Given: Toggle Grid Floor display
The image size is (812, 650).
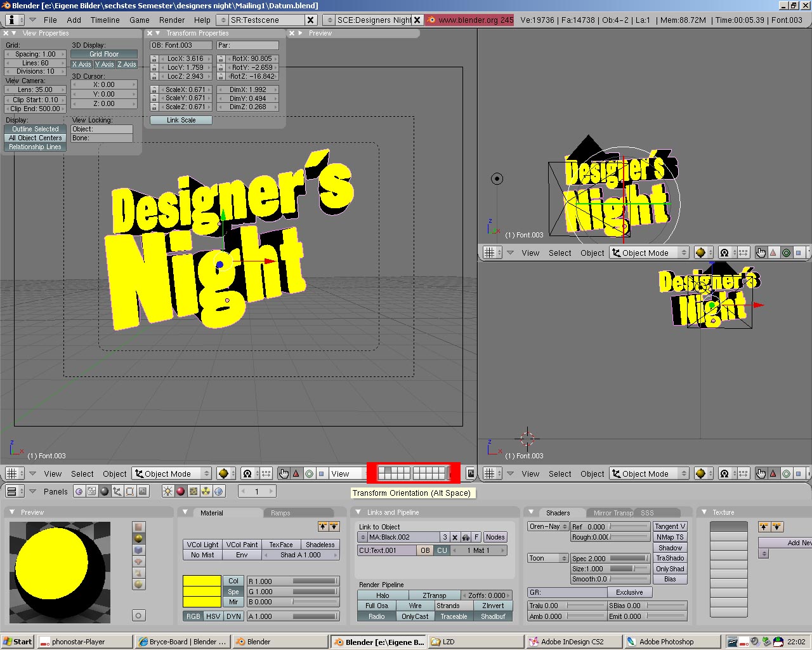Looking at the screenshot, I should [104, 55].
